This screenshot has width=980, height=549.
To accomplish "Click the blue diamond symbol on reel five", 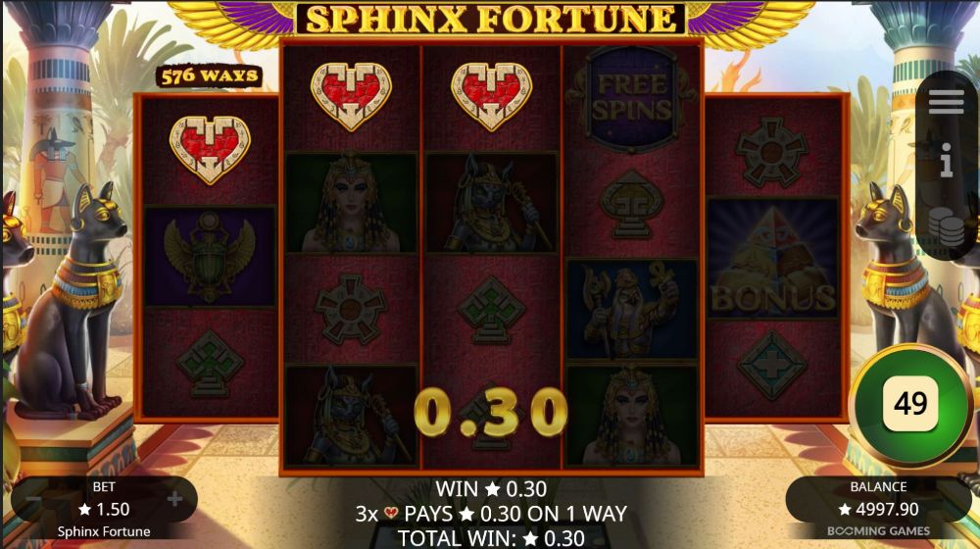I will pos(772,365).
